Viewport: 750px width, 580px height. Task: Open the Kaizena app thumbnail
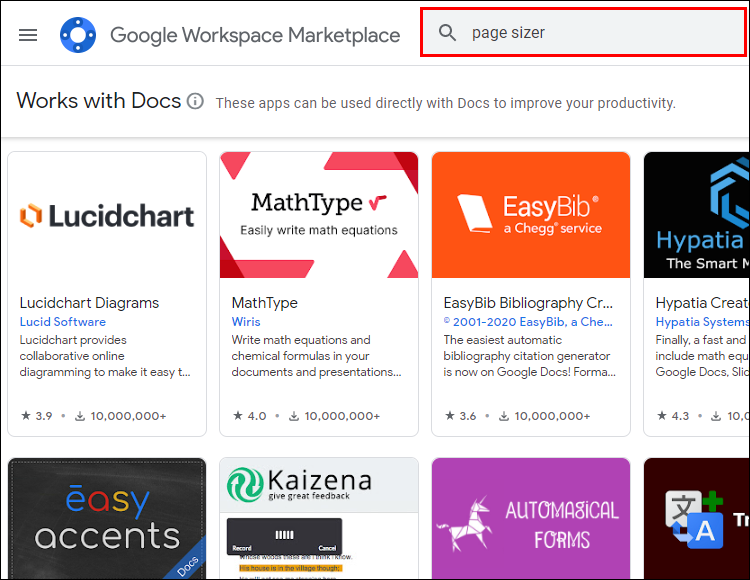point(319,519)
